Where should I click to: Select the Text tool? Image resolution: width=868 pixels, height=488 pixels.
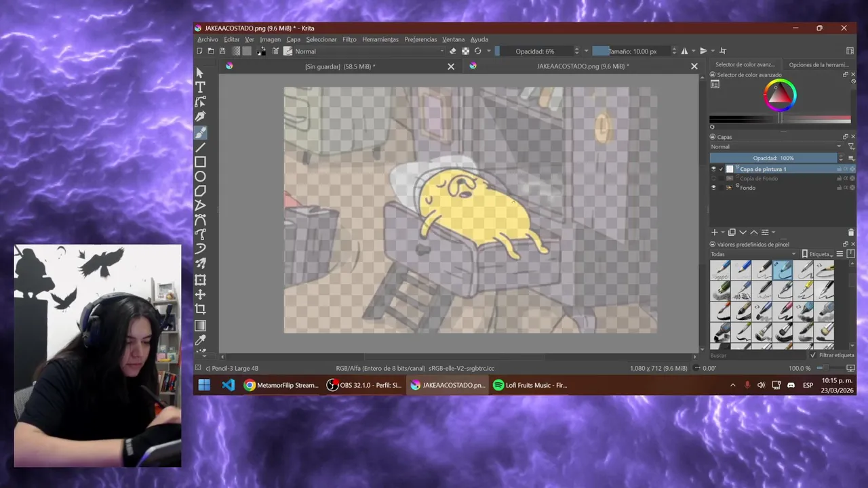[200, 87]
